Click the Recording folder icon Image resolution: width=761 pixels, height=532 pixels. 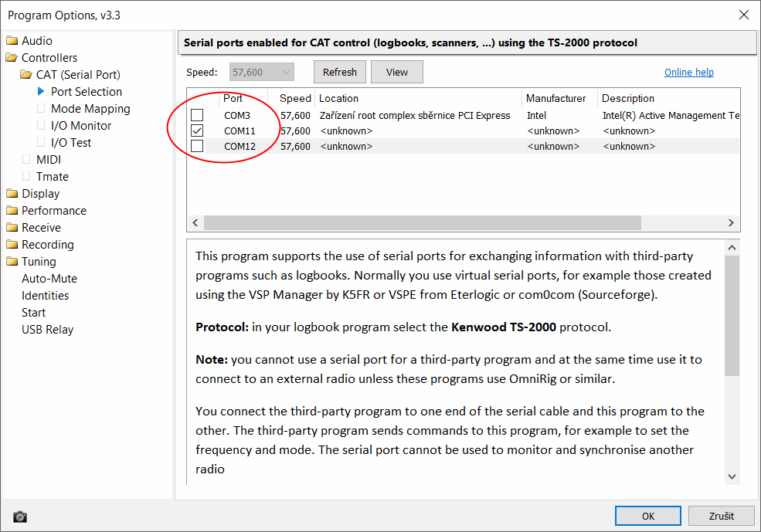click(x=12, y=245)
